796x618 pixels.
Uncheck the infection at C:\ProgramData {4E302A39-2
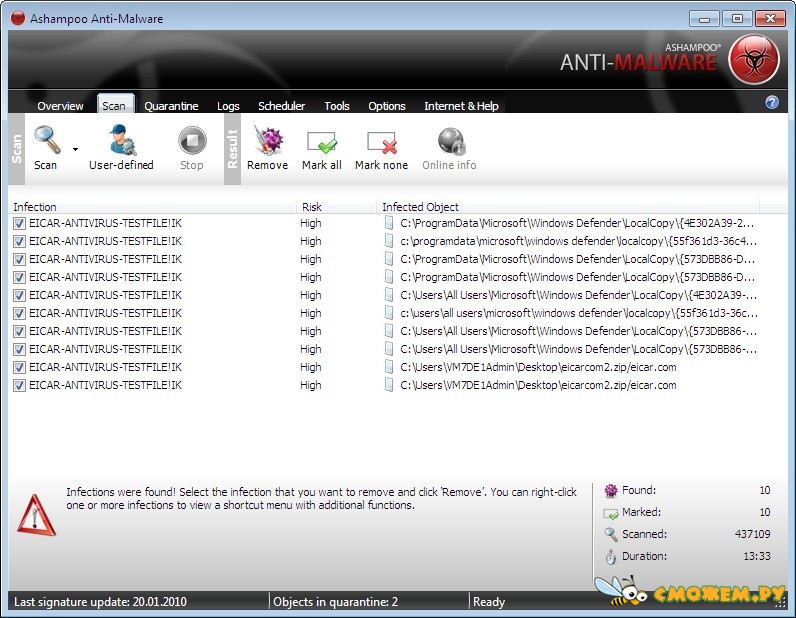click(x=19, y=223)
